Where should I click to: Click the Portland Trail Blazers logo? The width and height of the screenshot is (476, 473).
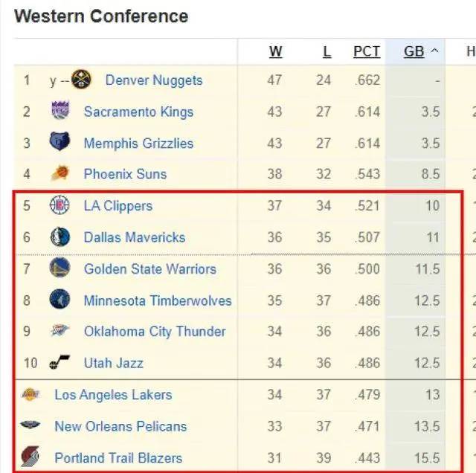pyautogui.click(x=30, y=457)
